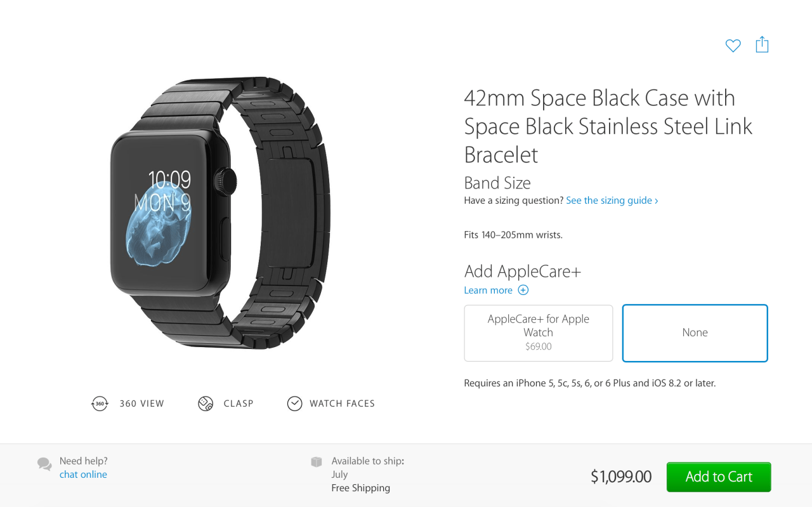
Task: Select the AppleCare+ for Apple Watch option
Action: tap(538, 333)
